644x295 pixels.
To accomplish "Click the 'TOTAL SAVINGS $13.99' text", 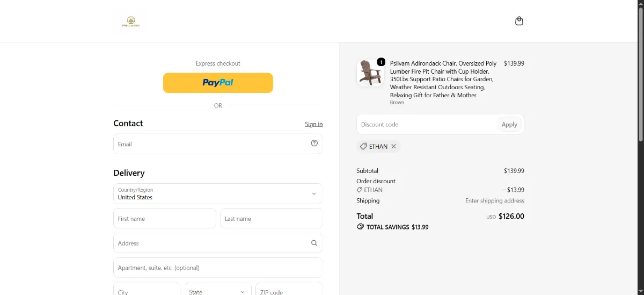I will pos(397,227).
